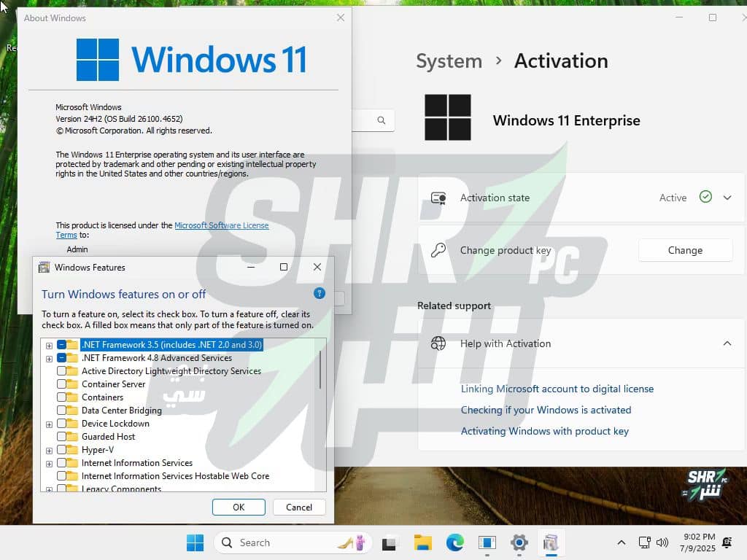Click search magnifier in Settings window
Image resolution: width=747 pixels, height=560 pixels.
[x=381, y=120]
